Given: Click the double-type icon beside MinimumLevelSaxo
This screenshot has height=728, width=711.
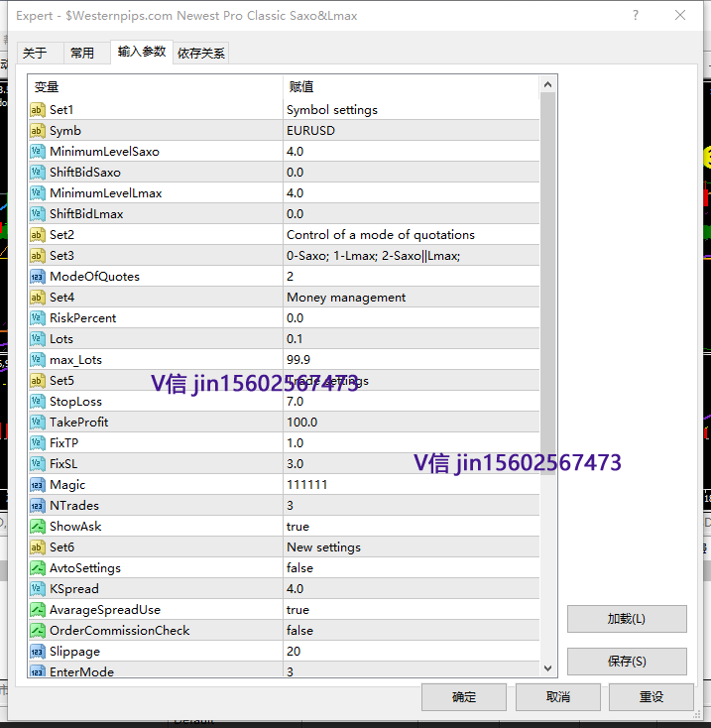Looking at the screenshot, I should click(x=38, y=152).
